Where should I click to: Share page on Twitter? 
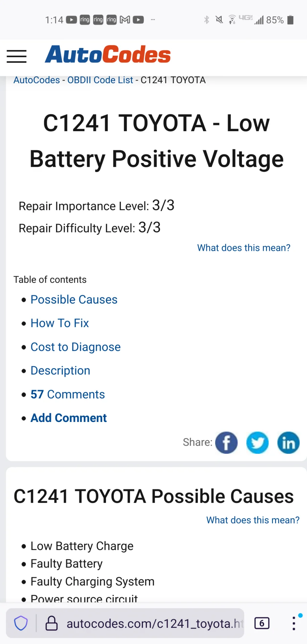point(257,442)
